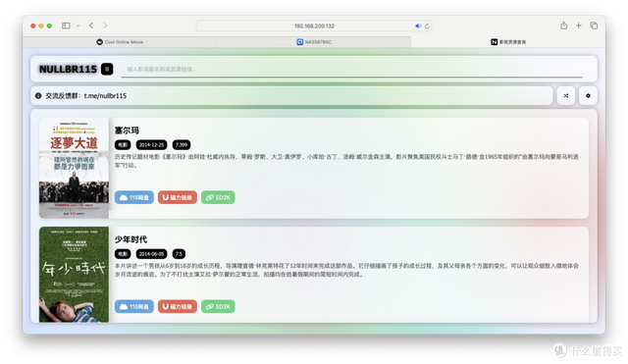Click the 电影 tag on 少年时代
This screenshot has width=628, height=364.
tap(123, 254)
